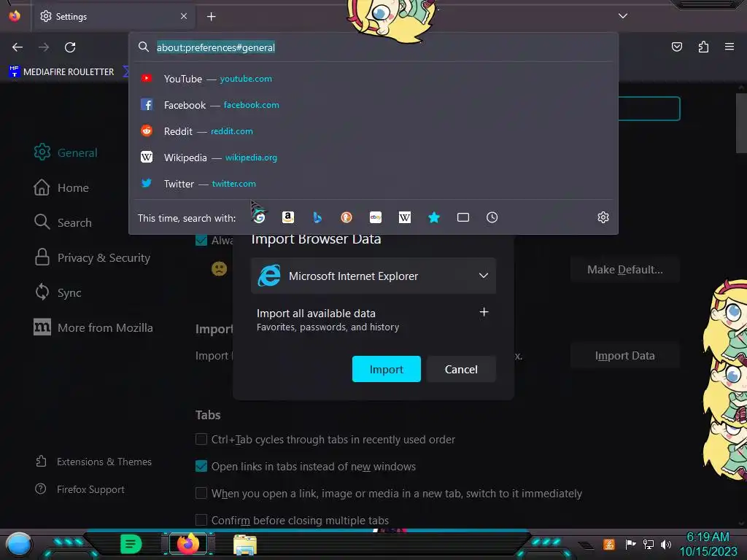Cancel the Import Browser Data dialog
This screenshot has height=560, width=747.
click(461, 369)
